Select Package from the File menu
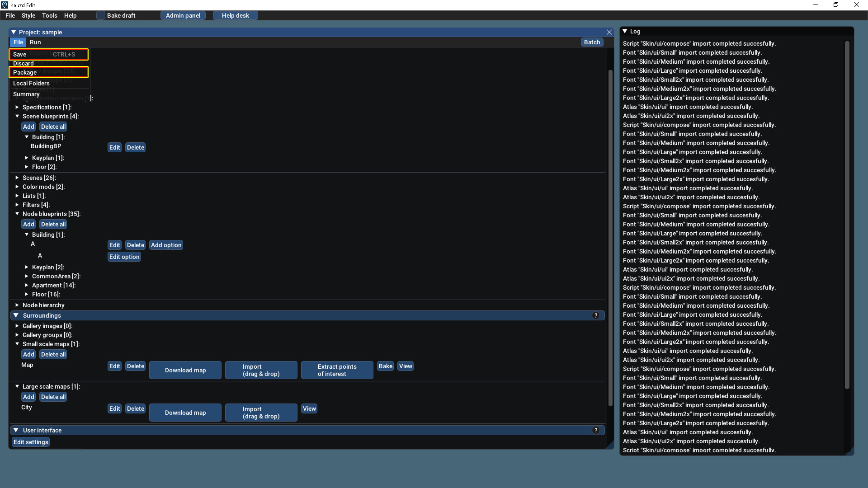The height and width of the screenshot is (488, 868). 25,72
